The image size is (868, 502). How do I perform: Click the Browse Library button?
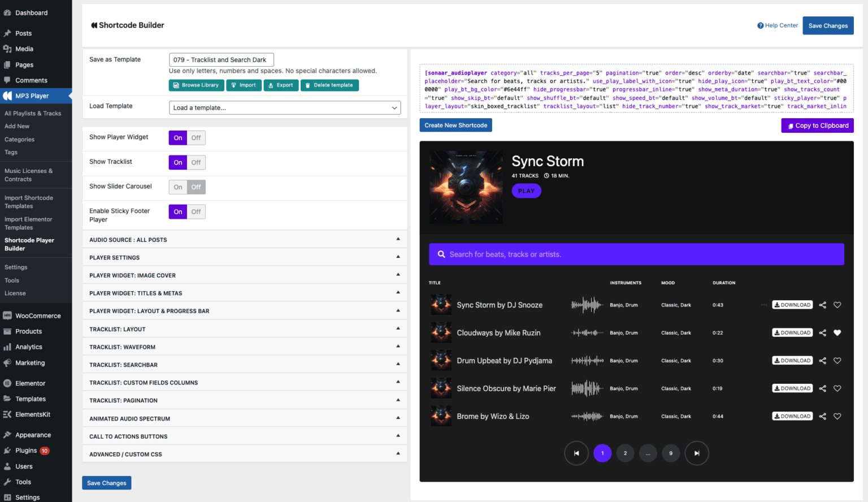pos(196,85)
